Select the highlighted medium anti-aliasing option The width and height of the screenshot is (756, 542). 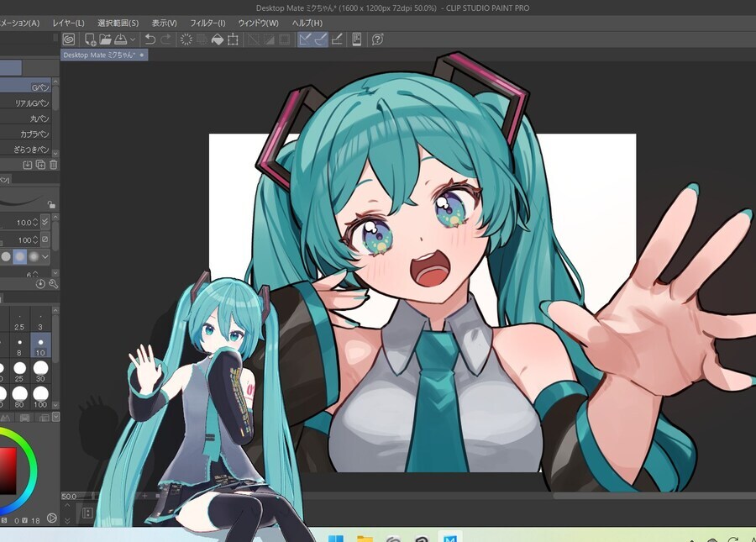[20, 257]
